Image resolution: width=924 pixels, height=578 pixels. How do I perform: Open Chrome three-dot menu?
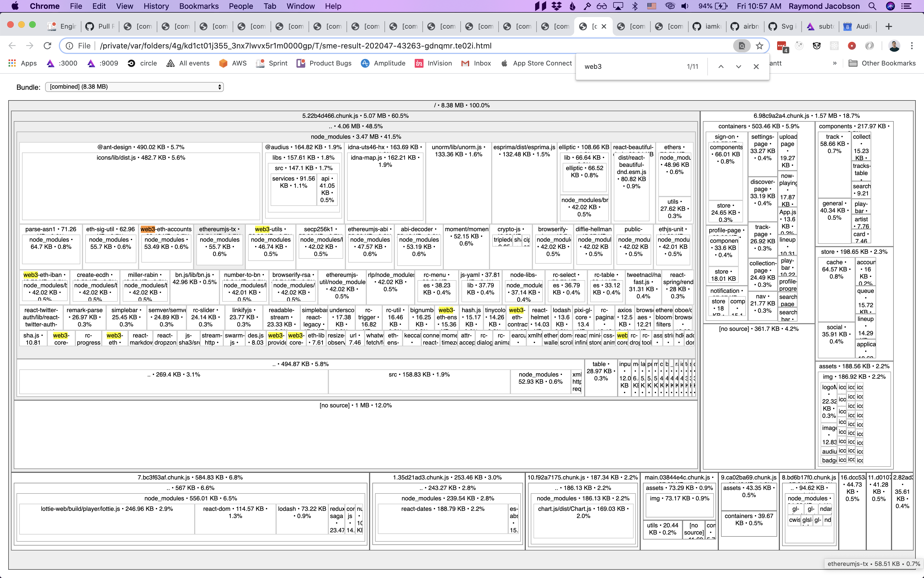pyautogui.click(x=912, y=46)
